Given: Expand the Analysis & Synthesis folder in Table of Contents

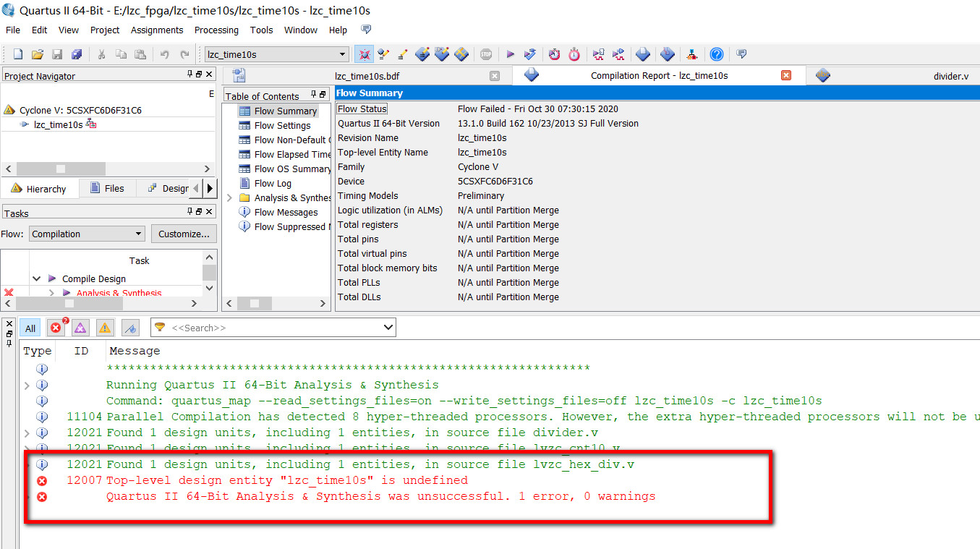Looking at the screenshot, I should coord(230,197).
